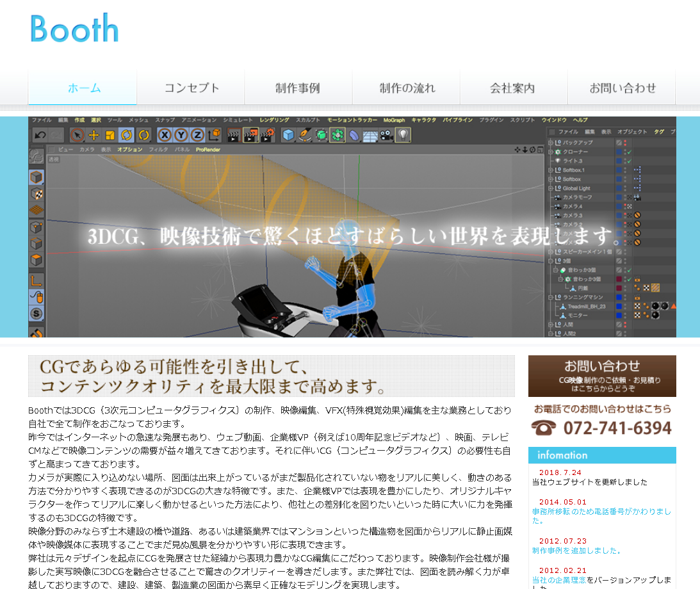Open the 会社案内 navigation tab
The height and width of the screenshot is (589, 700).
click(x=514, y=88)
